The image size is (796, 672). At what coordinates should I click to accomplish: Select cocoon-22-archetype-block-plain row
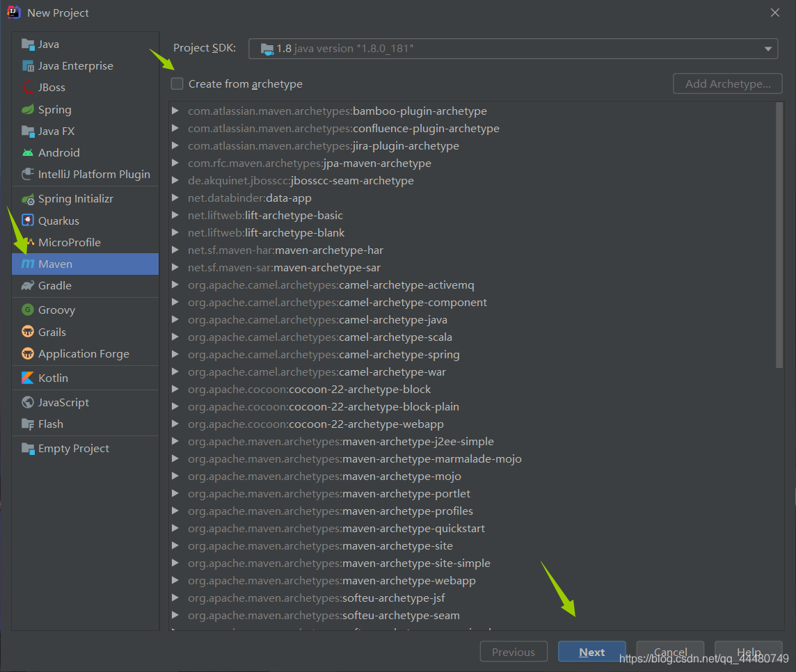click(x=472, y=406)
